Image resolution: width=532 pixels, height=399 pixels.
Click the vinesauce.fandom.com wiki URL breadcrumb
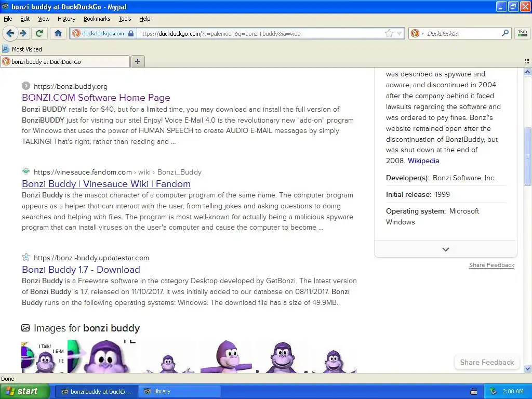tap(117, 172)
